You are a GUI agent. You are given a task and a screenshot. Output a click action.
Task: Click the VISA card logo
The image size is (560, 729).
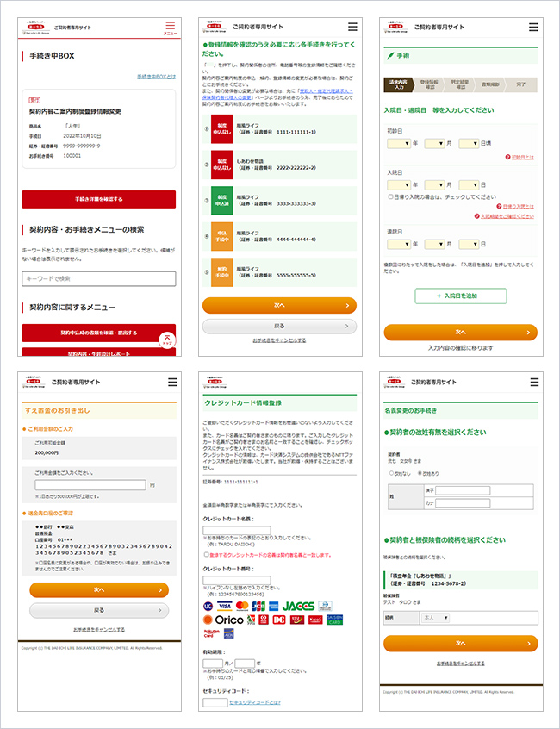[x=224, y=607]
